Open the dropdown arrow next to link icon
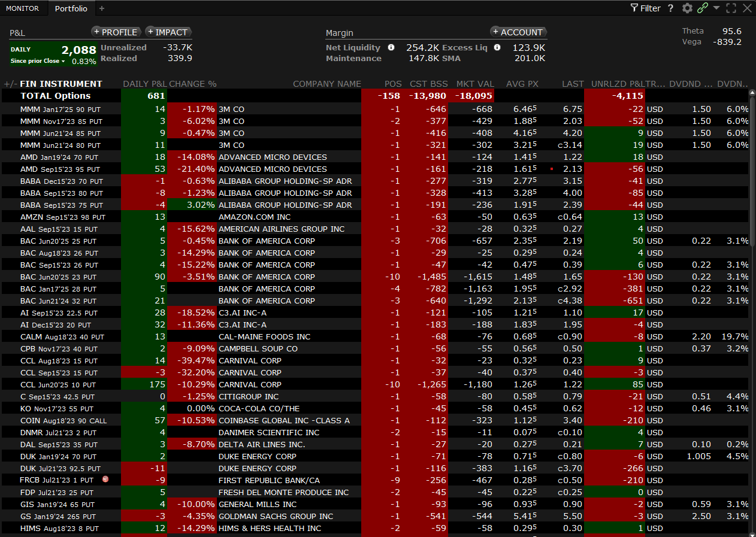Screen dimensions: 756x537 pos(716,8)
